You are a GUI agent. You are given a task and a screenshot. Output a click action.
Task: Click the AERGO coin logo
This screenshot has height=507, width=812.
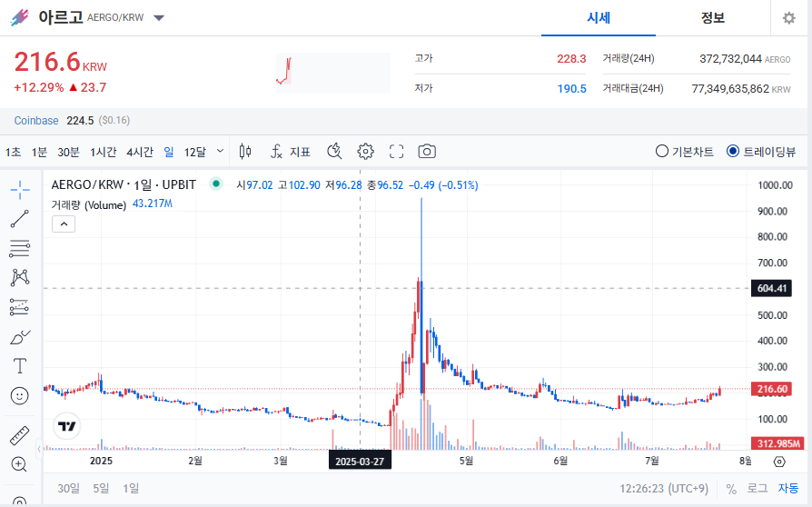click(19, 17)
